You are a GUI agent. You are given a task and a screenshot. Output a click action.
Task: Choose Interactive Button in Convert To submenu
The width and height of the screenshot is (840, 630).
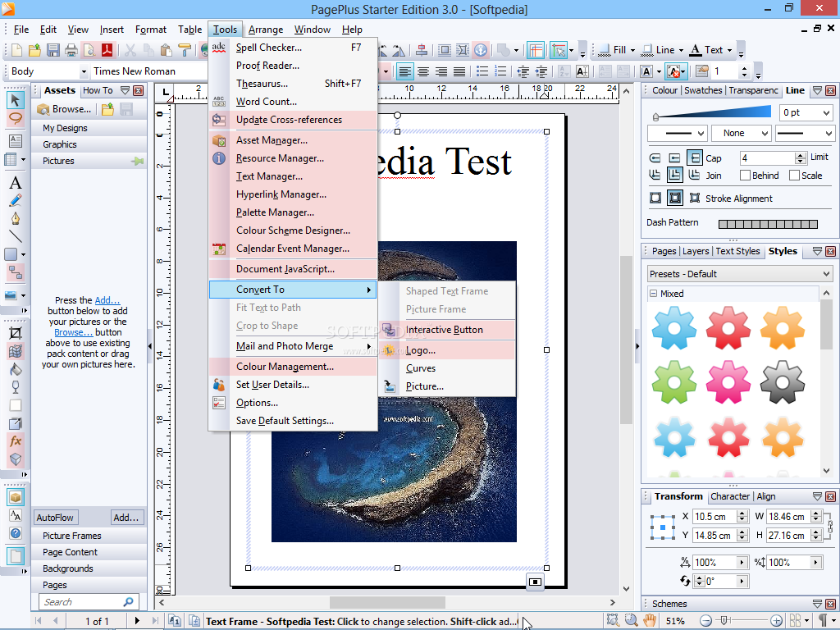tap(447, 330)
